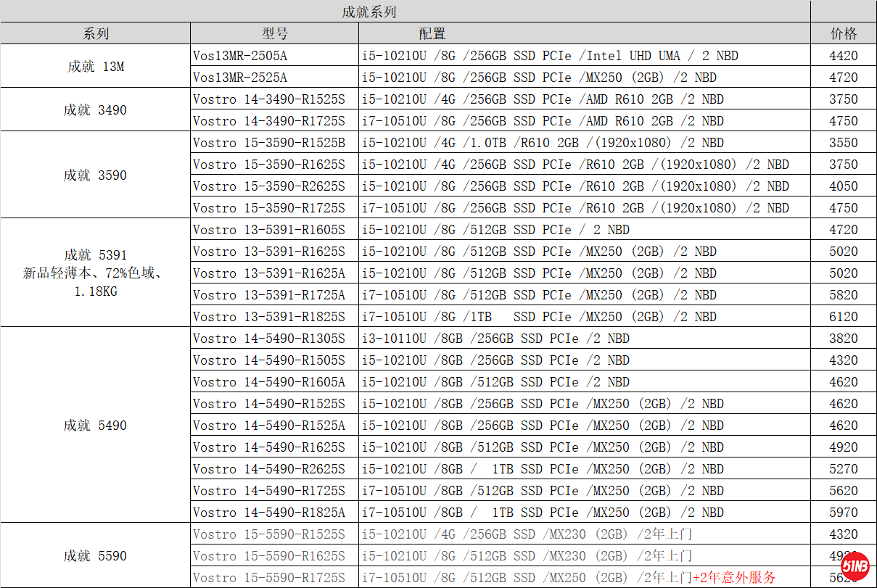Click the 配置 column header

click(x=432, y=33)
